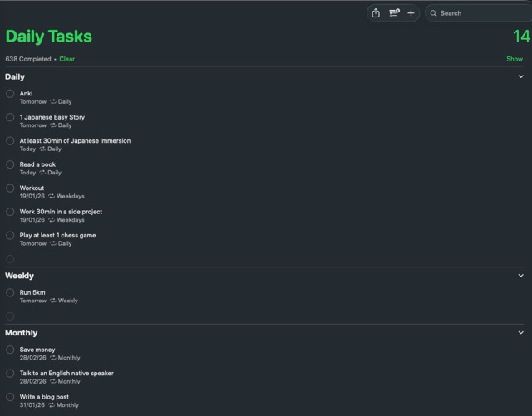Collapse the Weekly section chevron

[x=521, y=276]
